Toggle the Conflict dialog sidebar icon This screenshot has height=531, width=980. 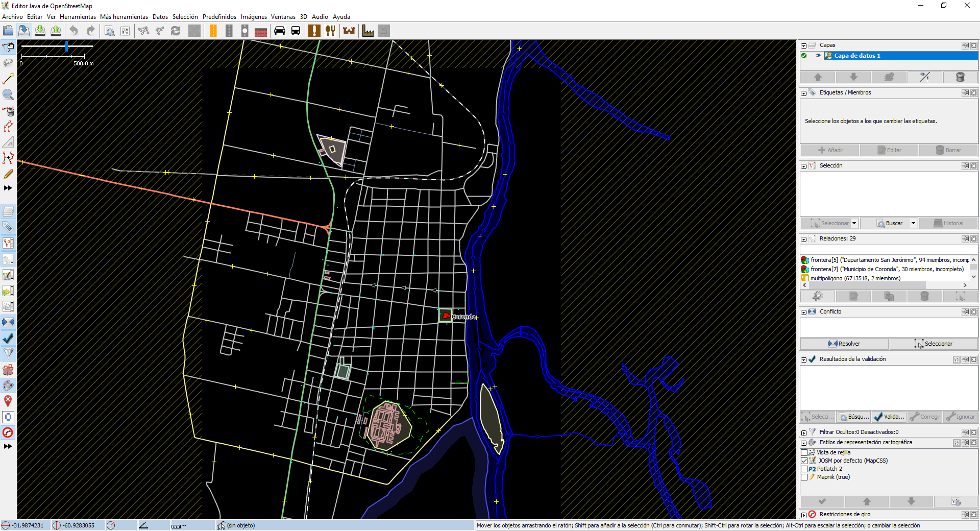click(8, 322)
